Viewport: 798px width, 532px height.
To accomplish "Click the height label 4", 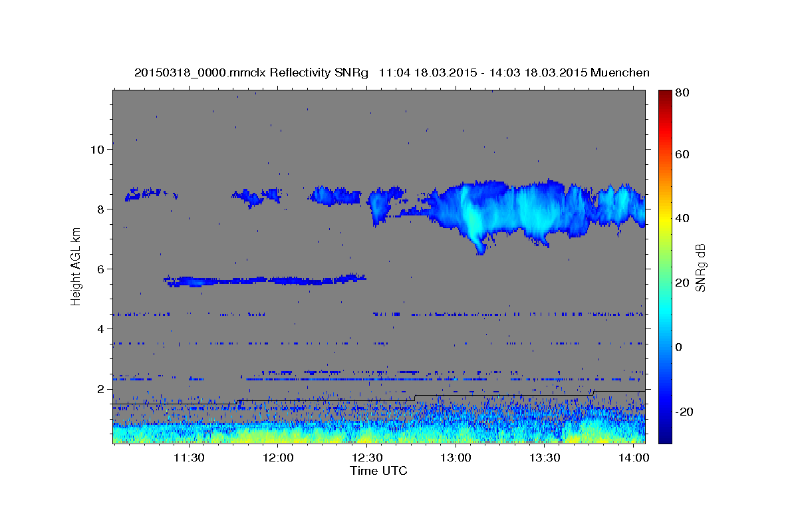I will coord(101,329).
